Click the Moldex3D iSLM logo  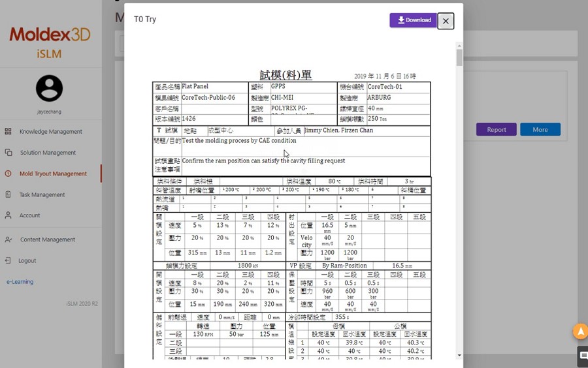point(50,42)
